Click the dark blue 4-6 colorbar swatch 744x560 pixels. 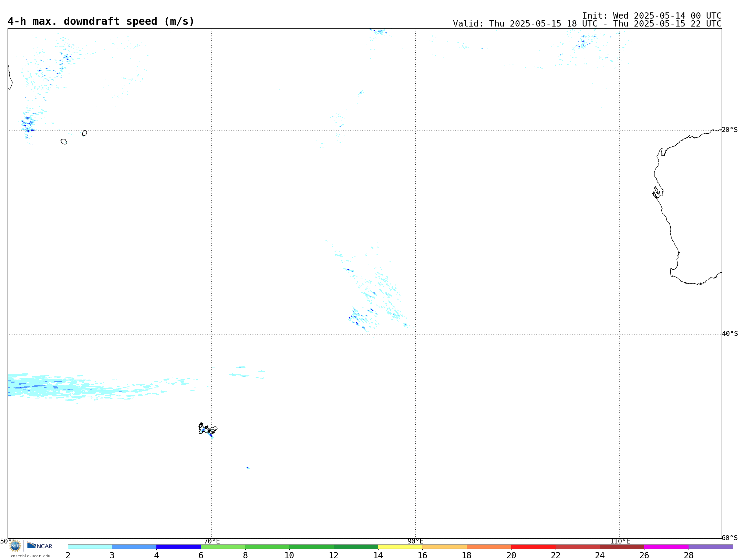pos(178,547)
